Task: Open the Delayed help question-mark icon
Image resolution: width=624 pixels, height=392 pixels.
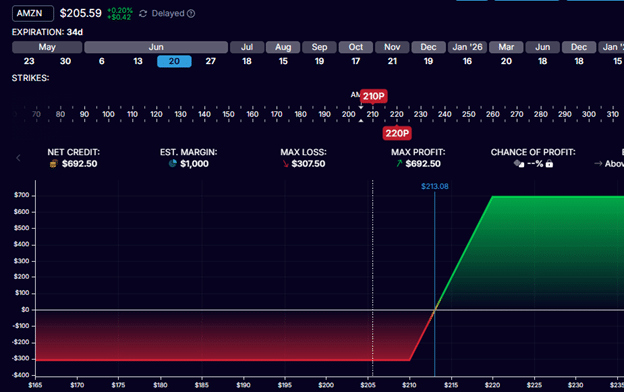Action: pyautogui.click(x=191, y=14)
